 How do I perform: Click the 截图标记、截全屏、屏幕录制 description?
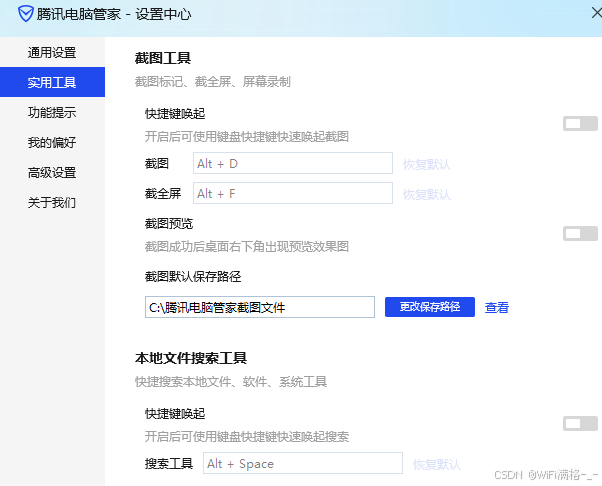pos(212,81)
